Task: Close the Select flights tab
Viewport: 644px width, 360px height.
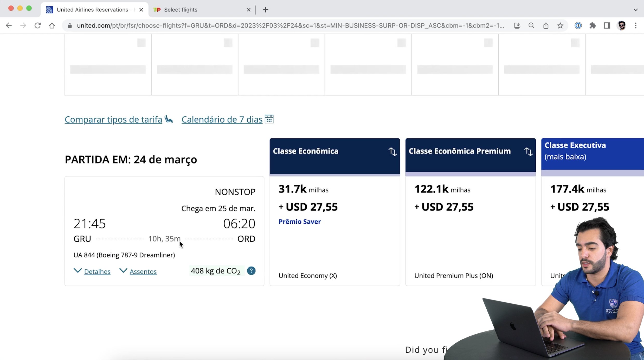Action: coord(248,10)
